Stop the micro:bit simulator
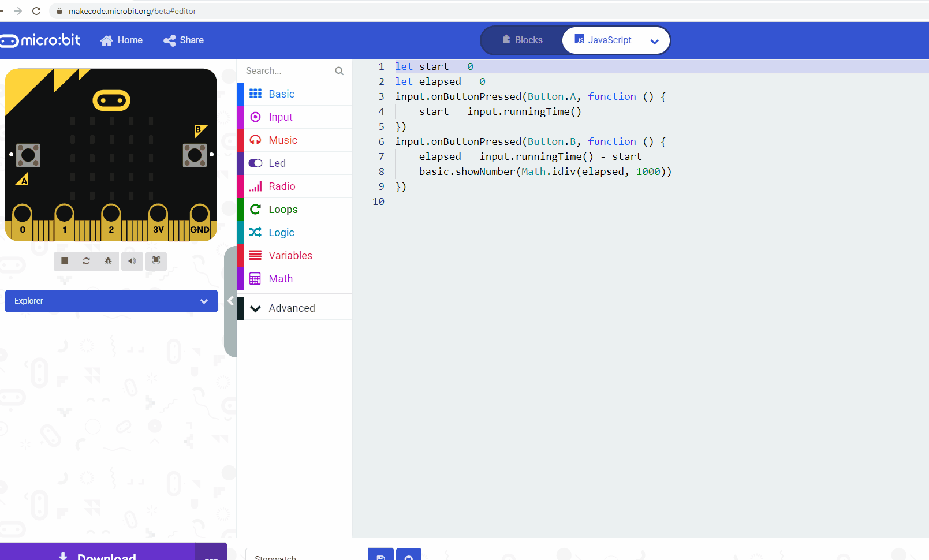 coord(64,261)
